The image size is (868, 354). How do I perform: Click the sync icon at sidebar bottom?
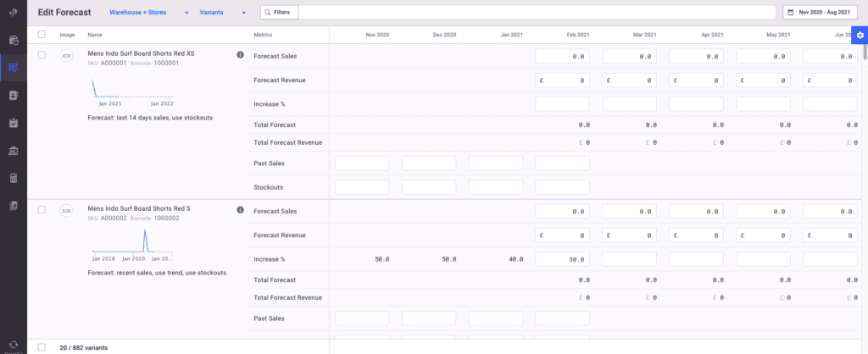tap(14, 344)
